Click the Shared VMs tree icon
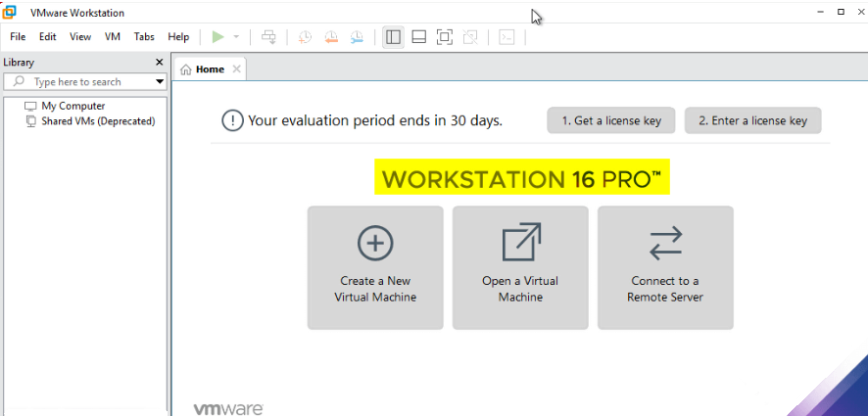The height and width of the screenshot is (416, 868). coord(31,121)
